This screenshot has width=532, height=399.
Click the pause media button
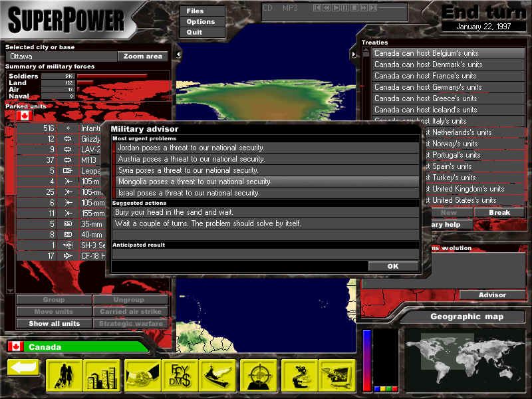pos(344,7)
